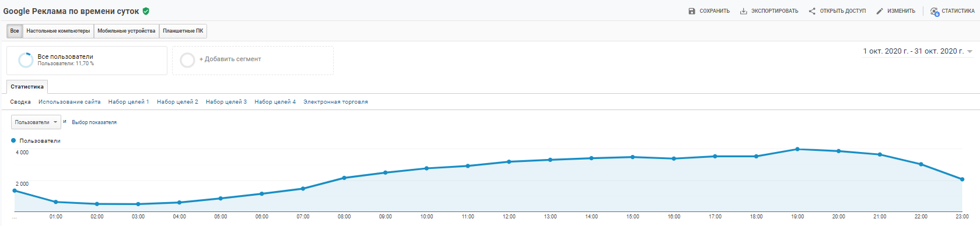This screenshot has width=980, height=226.
Task: Click the All Users segment circle
Action: pos(26,60)
